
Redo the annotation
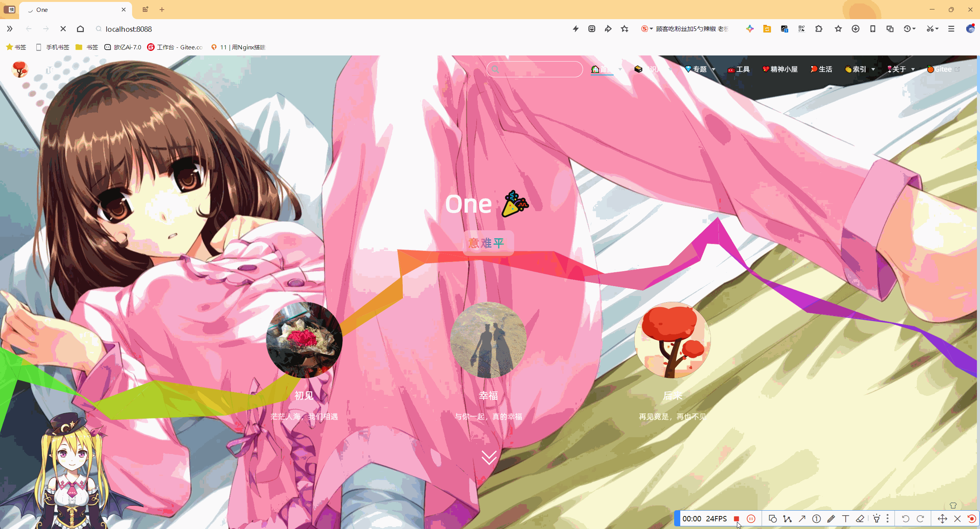[x=920, y=519]
